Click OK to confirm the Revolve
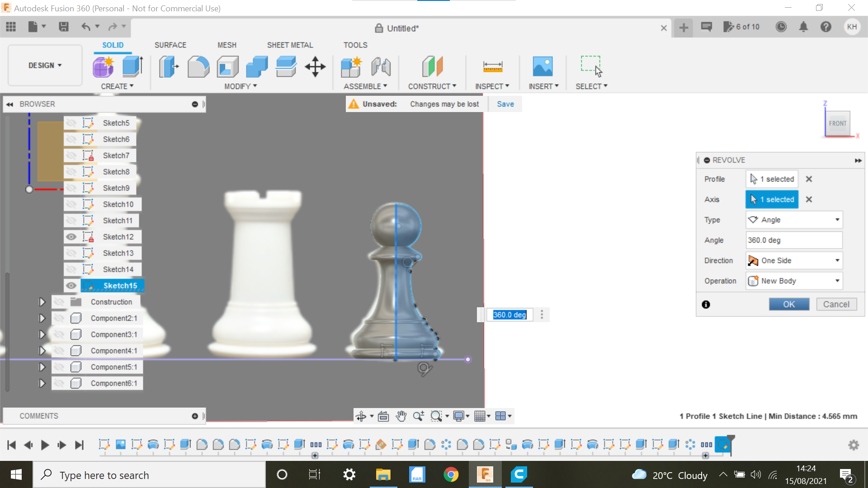Screen dimensions: 868x488 788,304
